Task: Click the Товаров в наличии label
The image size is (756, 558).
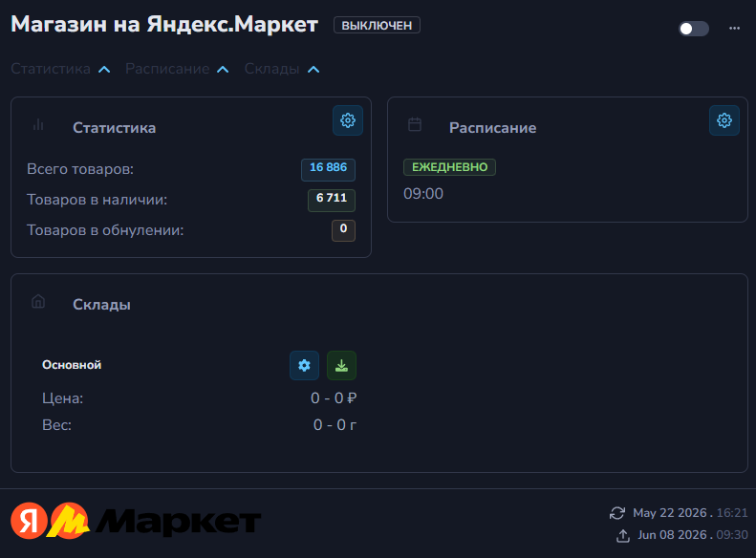Action: pos(97,200)
